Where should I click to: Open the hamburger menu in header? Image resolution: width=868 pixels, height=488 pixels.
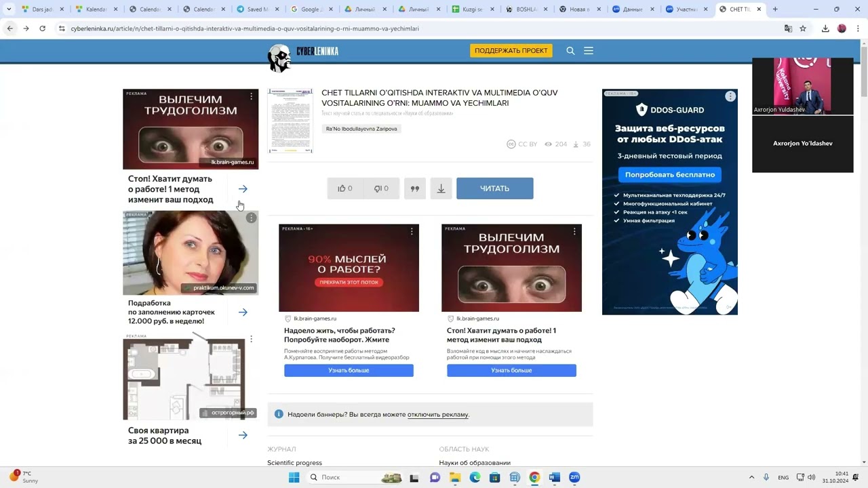point(589,51)
